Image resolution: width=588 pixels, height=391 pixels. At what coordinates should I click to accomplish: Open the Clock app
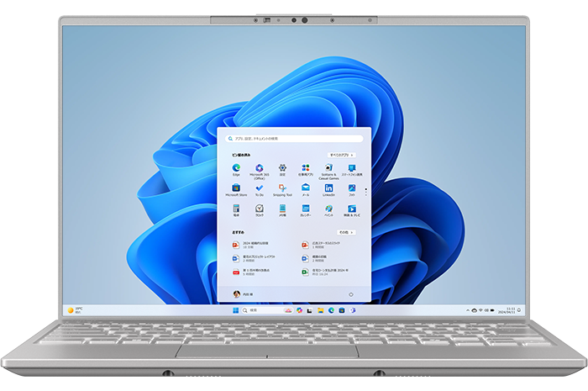click(x=260, y=209)
